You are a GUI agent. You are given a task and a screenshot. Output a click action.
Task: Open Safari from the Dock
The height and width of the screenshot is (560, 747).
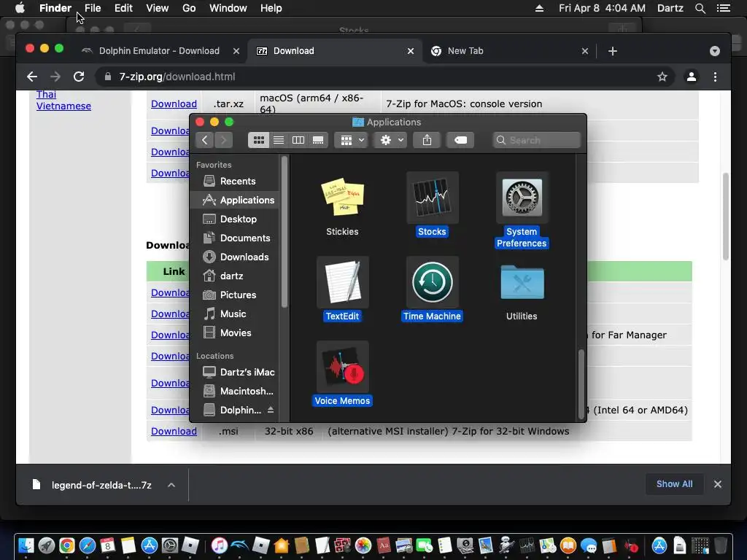point(88,545)
